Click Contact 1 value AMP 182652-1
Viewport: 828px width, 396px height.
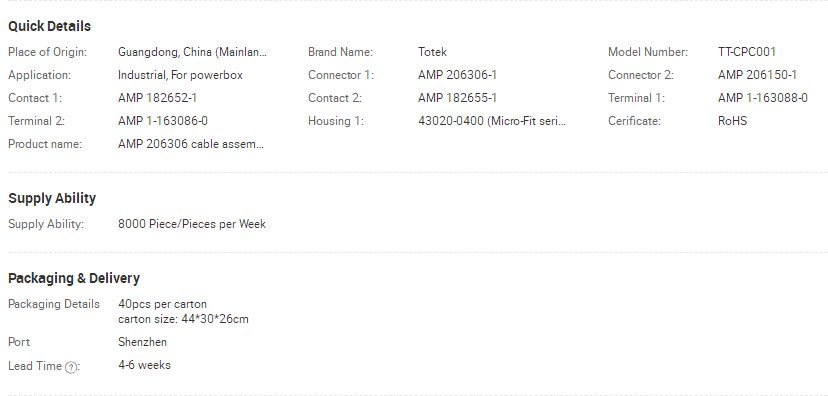pos(157,98)
